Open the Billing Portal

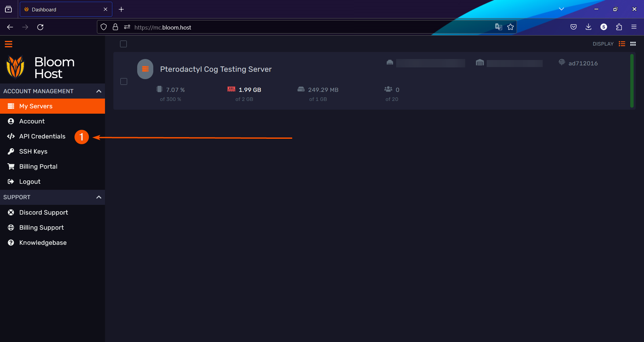52,166
